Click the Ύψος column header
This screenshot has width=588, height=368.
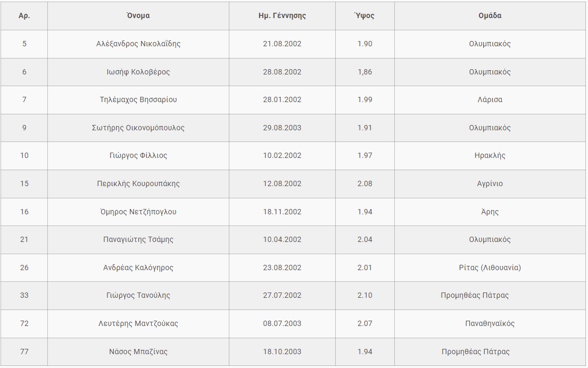point(365,15)
